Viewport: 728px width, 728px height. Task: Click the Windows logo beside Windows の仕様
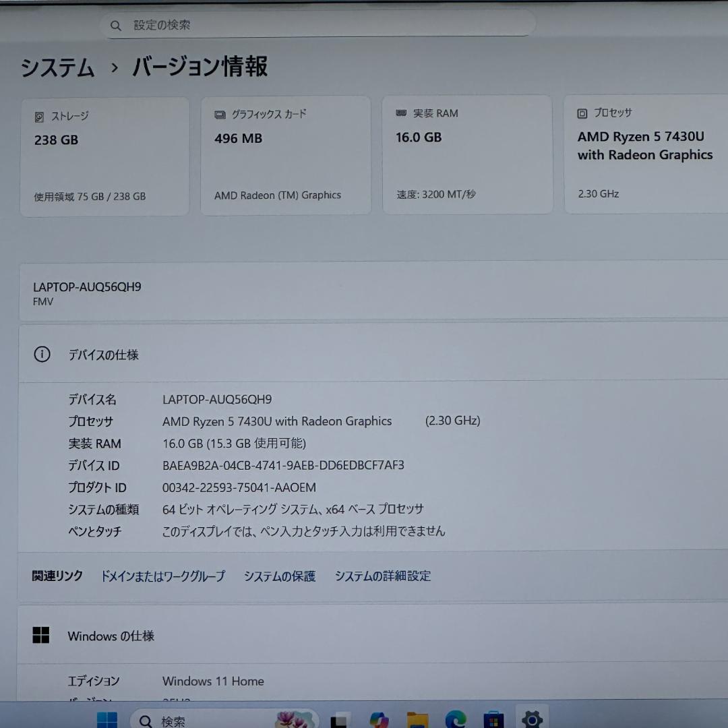pyautogui.click(x=42, y=635)
